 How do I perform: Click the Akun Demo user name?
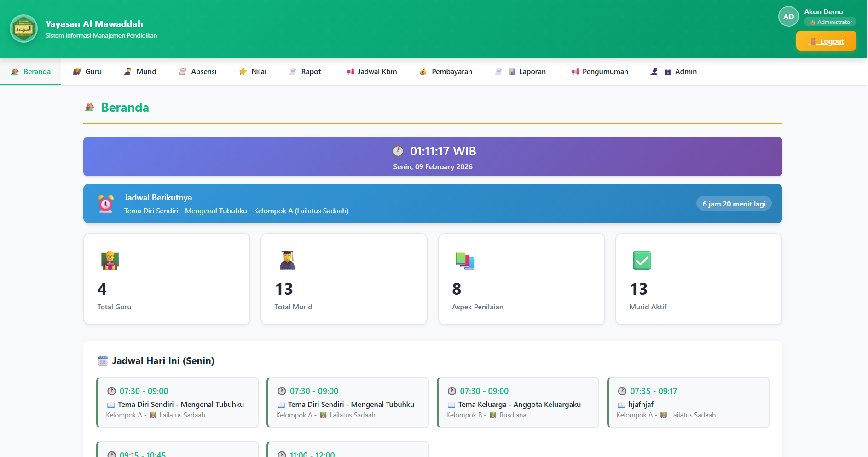pos(823,12)
